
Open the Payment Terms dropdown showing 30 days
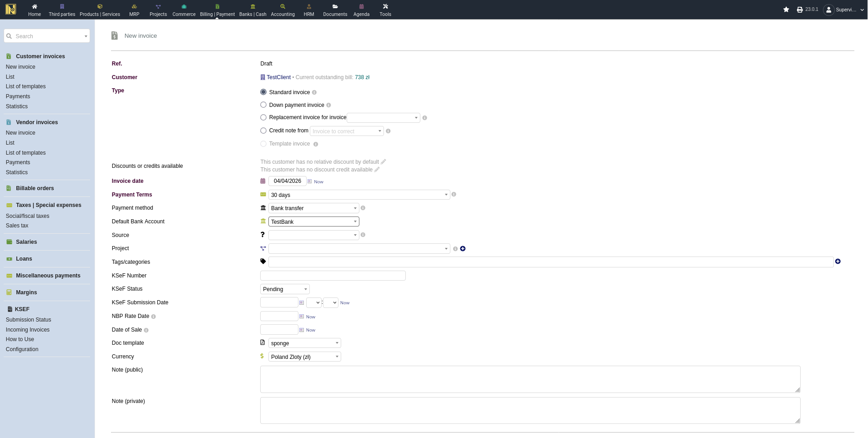358,195
